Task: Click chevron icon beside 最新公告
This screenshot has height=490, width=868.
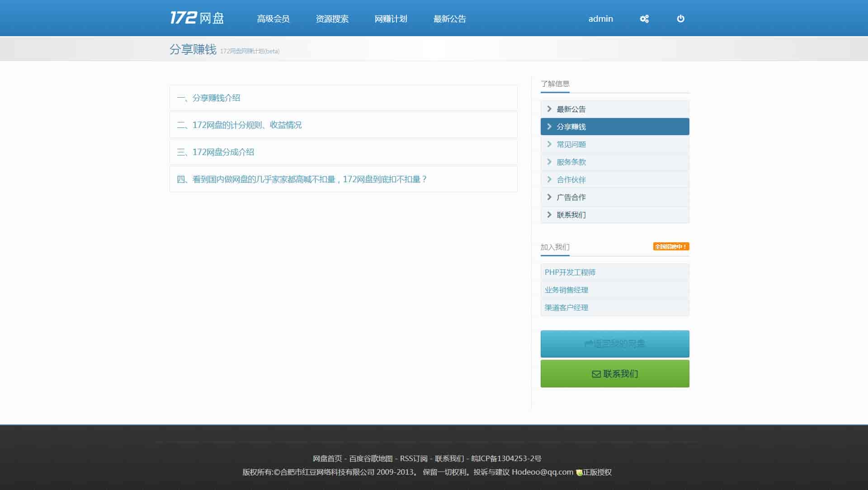Action: [549, 109]
